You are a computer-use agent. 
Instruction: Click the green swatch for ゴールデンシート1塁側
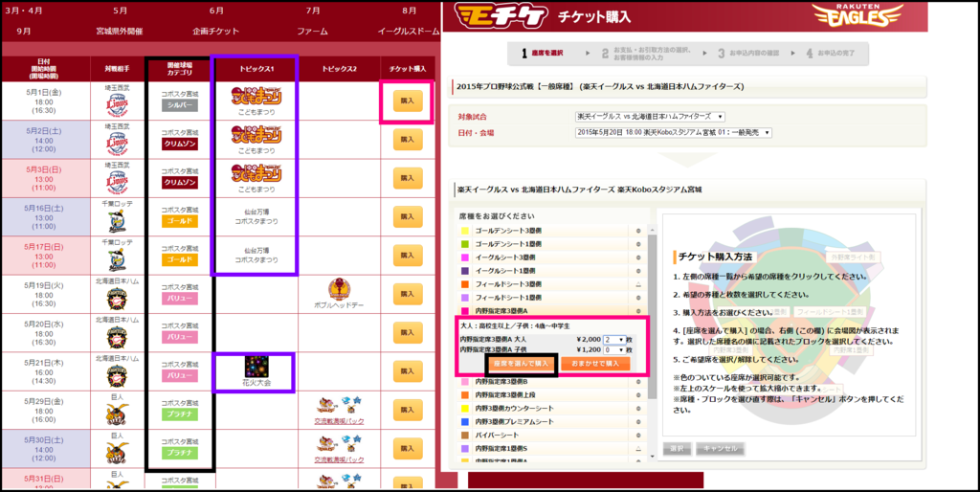[x=464, y=244]
